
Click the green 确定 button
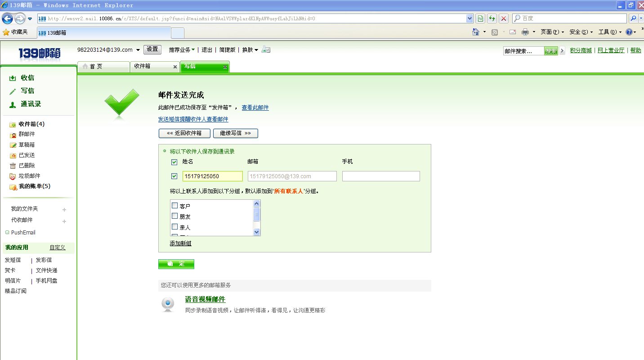click(176, 264)
